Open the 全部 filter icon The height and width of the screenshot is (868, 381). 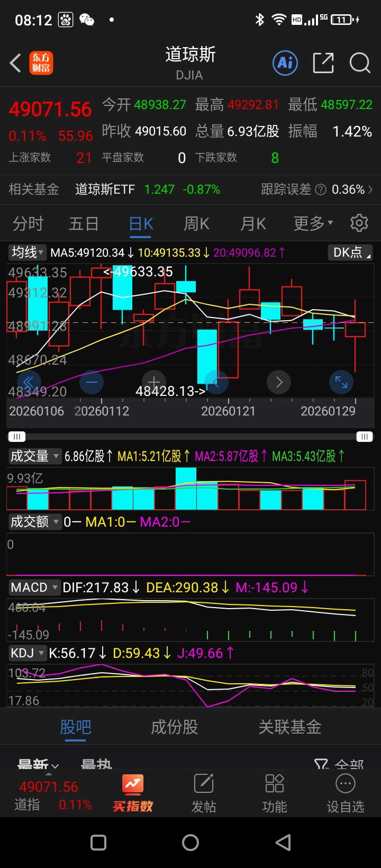pyautogui.click(x=339, y=765)
